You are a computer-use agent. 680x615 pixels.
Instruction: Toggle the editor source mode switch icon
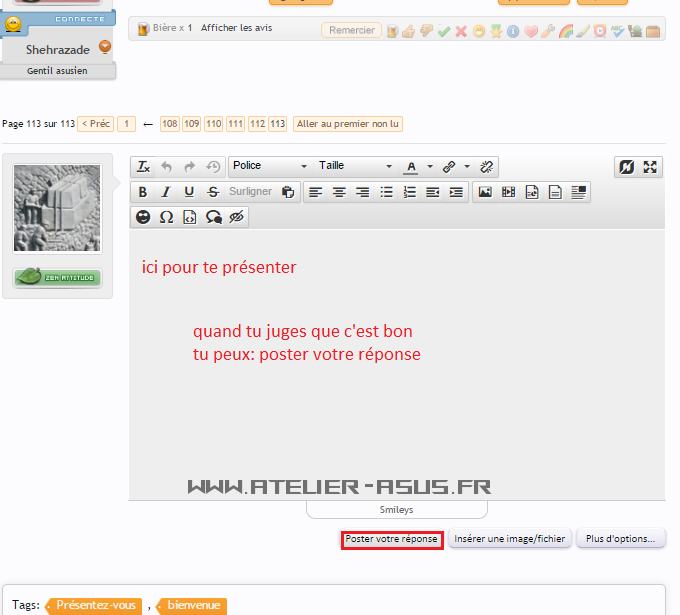pyautogui.click(x=627, y=167)
